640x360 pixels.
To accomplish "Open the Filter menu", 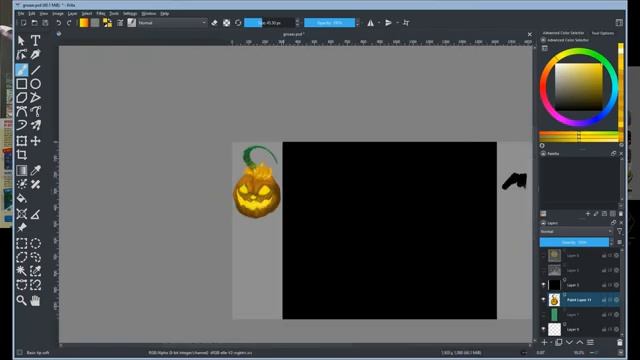I will pos(100,13).
